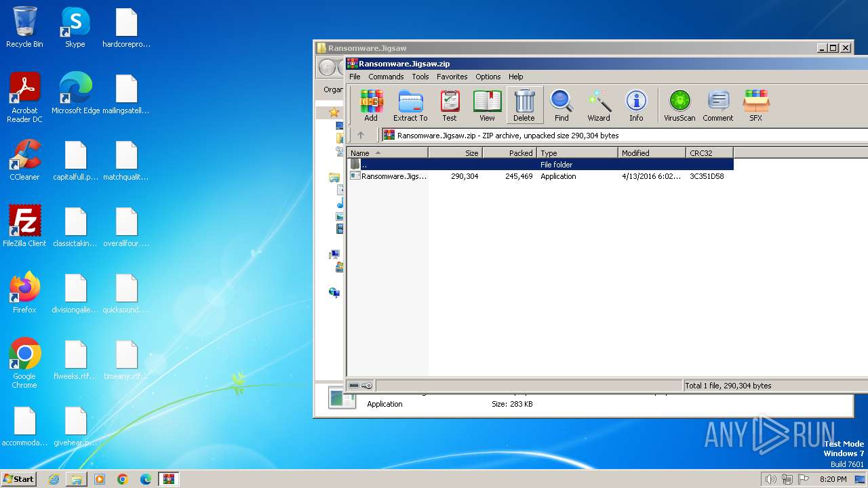Image resolution: width=868 pixels, height=488 pixels.
Task: Click the Chrome taskbar icon
Action: point(123,479)
